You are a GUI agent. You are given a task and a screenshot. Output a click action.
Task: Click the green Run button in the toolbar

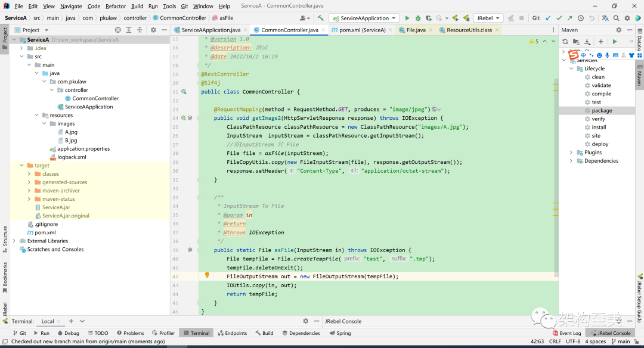(x=407, y=18)
